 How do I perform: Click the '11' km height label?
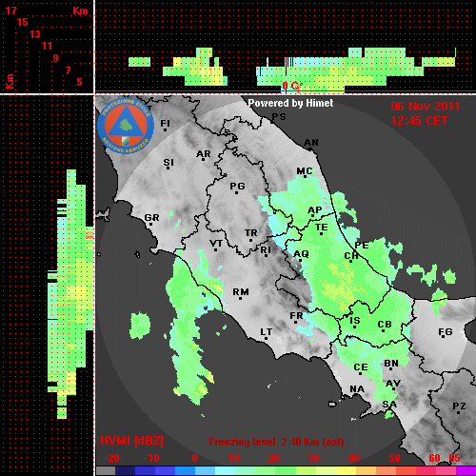click(x=47, y=46)
